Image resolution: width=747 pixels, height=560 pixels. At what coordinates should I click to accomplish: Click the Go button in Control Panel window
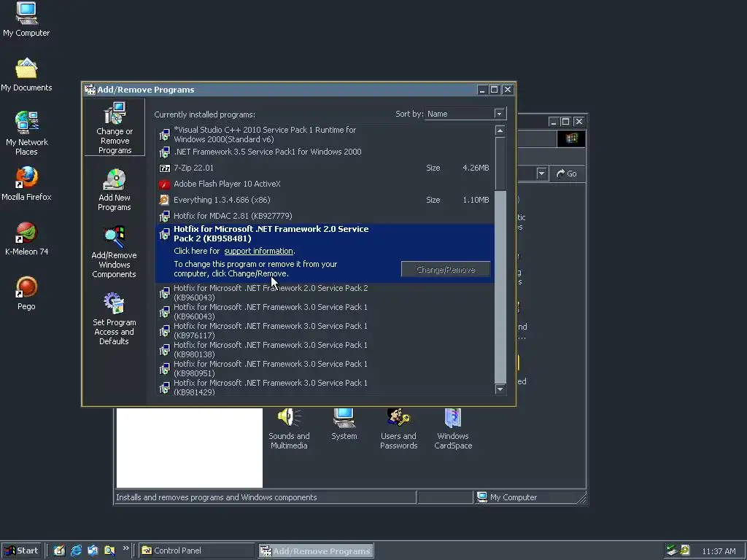coord(567,174)
